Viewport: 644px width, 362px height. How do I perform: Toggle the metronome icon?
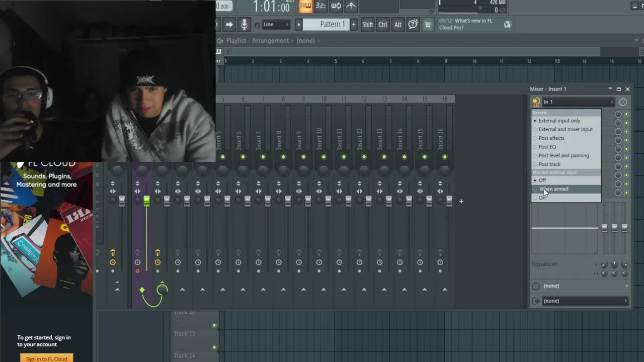351,6
